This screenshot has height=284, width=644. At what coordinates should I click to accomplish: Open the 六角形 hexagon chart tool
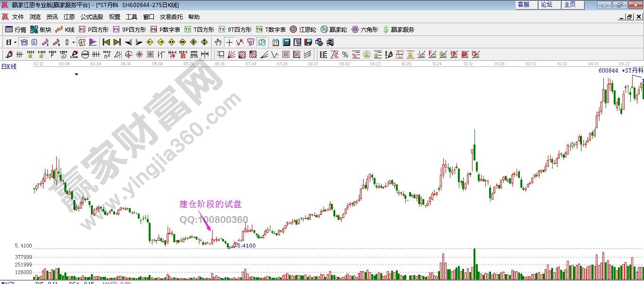coord(365,29)
